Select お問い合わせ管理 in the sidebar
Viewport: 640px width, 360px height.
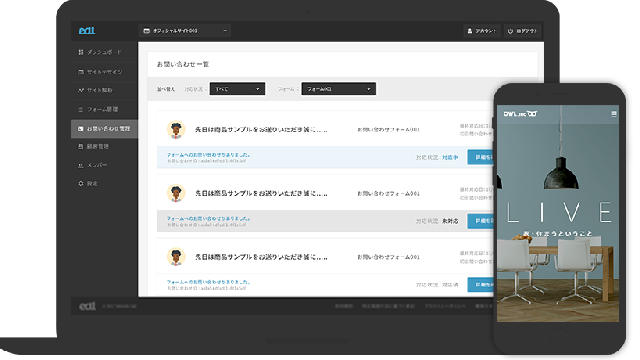[x=104, y=129]
